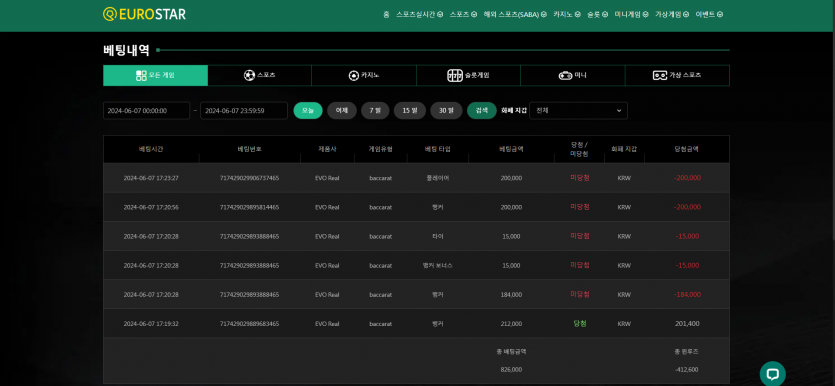Image resolution: width=835 pixels, height=386 pixels.
Task: Filter by 어제 (yesterday)
Action: (342, 111)
